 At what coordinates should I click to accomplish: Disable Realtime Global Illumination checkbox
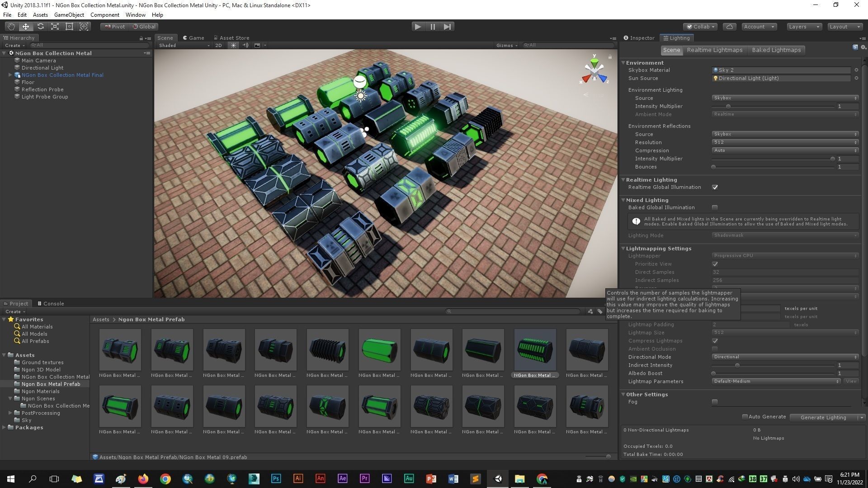click(715, 187)
